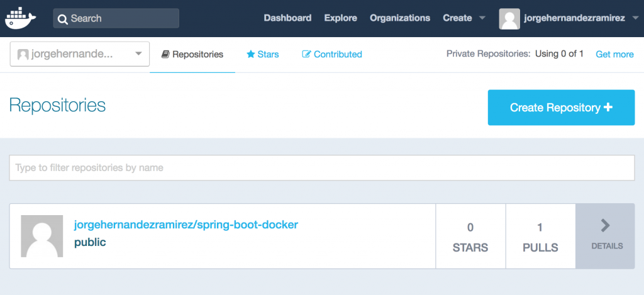Open Organizations in the top navigation
The height and width of the screenshot is (295, 644).
tap(400, 18)
